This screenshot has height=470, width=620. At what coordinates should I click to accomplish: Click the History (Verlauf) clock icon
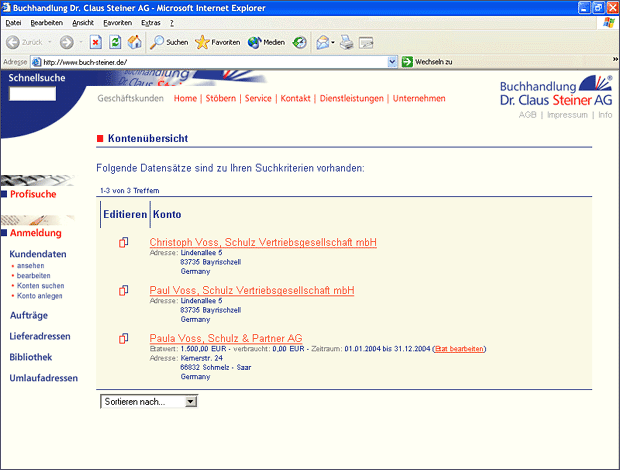[299, 42]
